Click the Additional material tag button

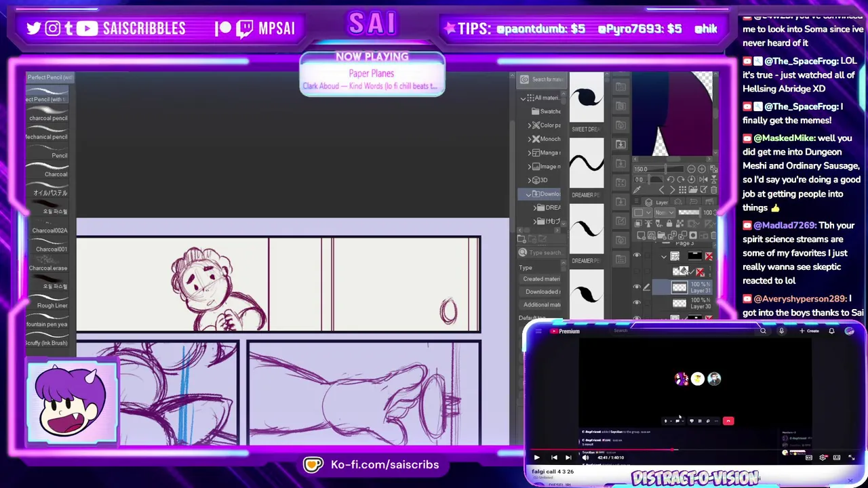pos(541,304)
